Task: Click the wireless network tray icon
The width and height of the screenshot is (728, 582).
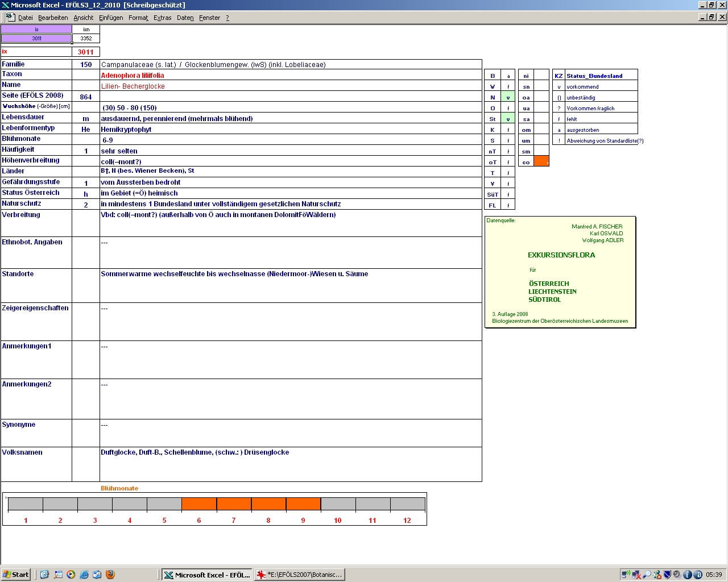Action: point(626,575)
